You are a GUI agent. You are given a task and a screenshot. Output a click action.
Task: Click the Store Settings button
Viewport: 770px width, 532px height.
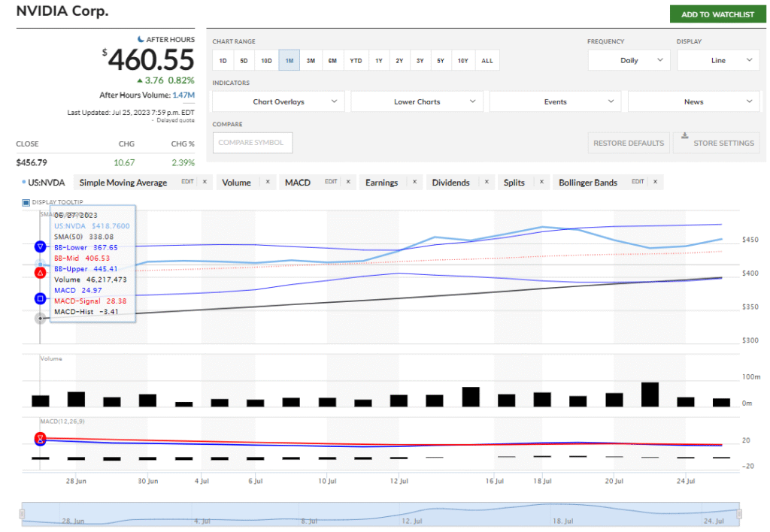717,143
